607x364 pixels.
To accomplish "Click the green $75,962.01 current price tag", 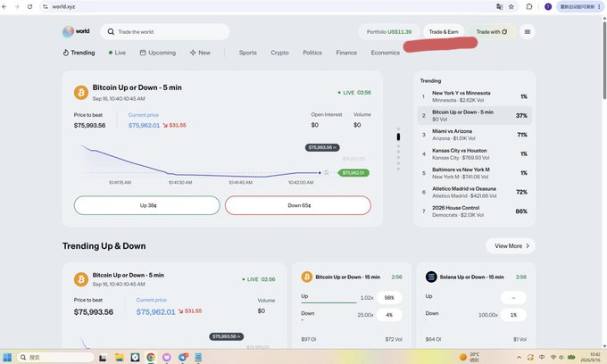I will pyautogui.click(x=353, y=173).
